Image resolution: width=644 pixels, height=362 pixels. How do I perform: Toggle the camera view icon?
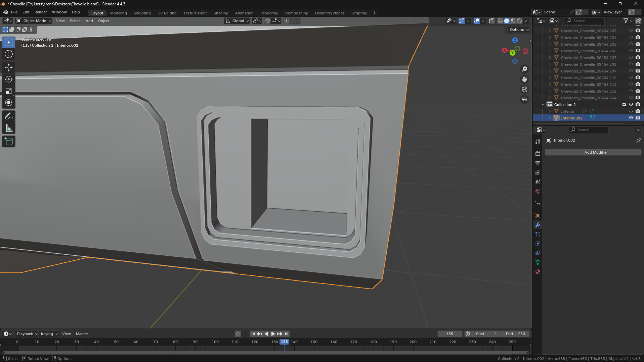click(x=524, y=89)
